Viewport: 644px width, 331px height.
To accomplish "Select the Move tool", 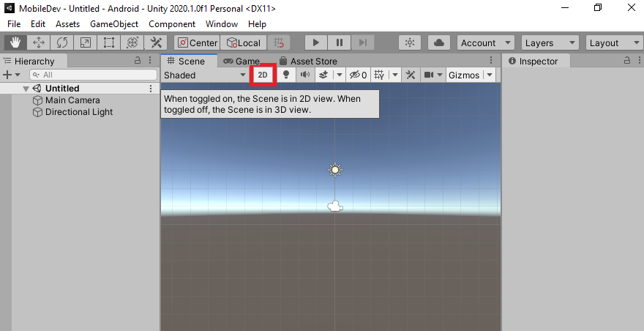I will [39, 42].
